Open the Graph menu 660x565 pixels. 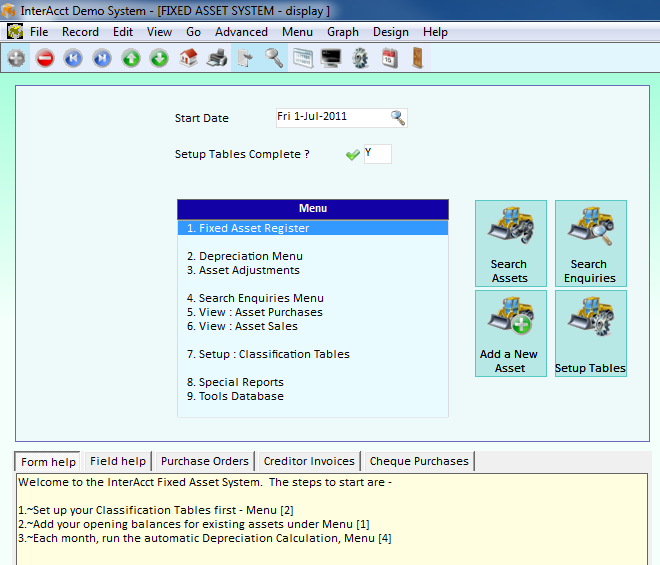click(343, 32)
